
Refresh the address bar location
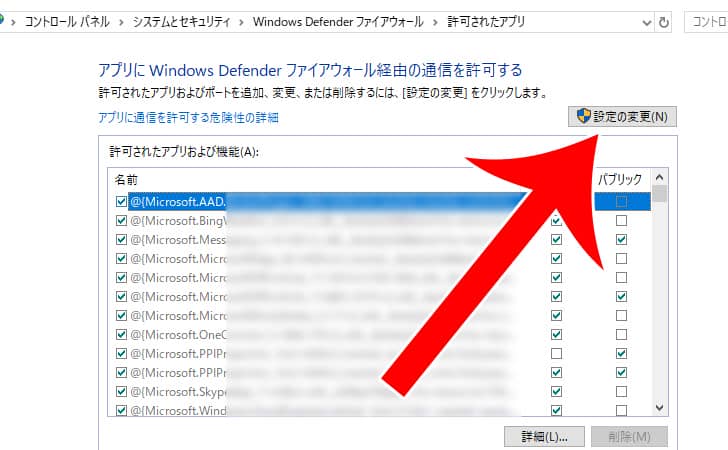pos(664,22)
